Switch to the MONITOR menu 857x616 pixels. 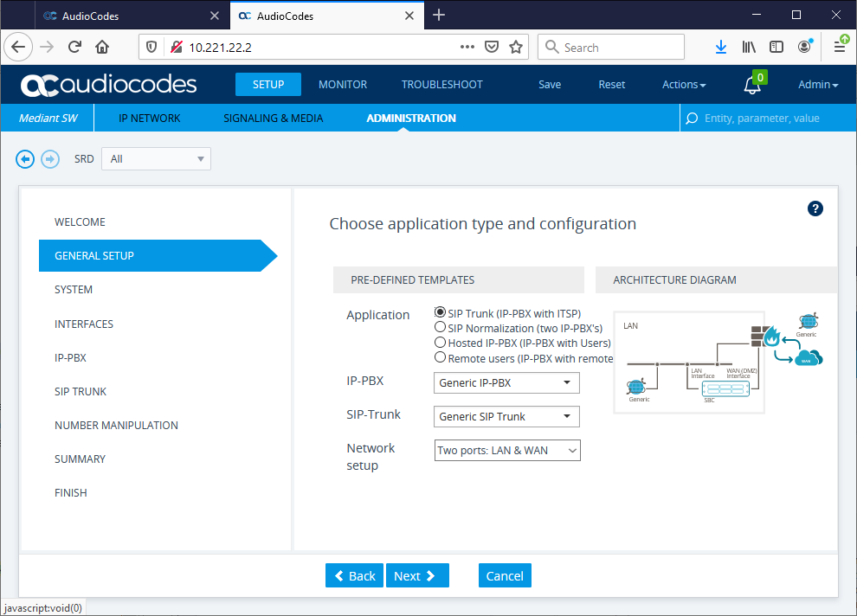[x=343, y=85]
